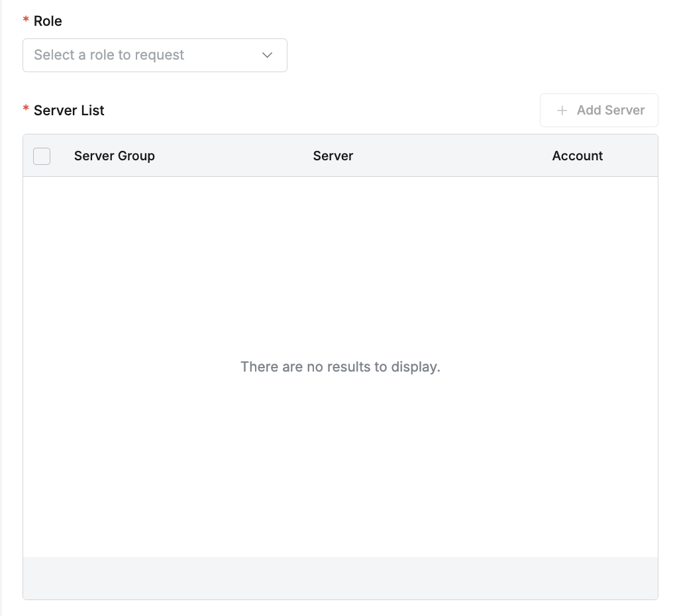
Task: Click the red asterisk next to Role
Action: pyautogui.click(x=26, y=21)
